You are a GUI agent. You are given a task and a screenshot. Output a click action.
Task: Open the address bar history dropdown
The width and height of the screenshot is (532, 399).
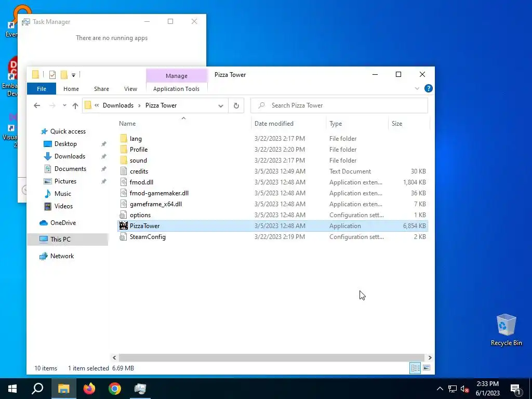click(x=221, y=105)
